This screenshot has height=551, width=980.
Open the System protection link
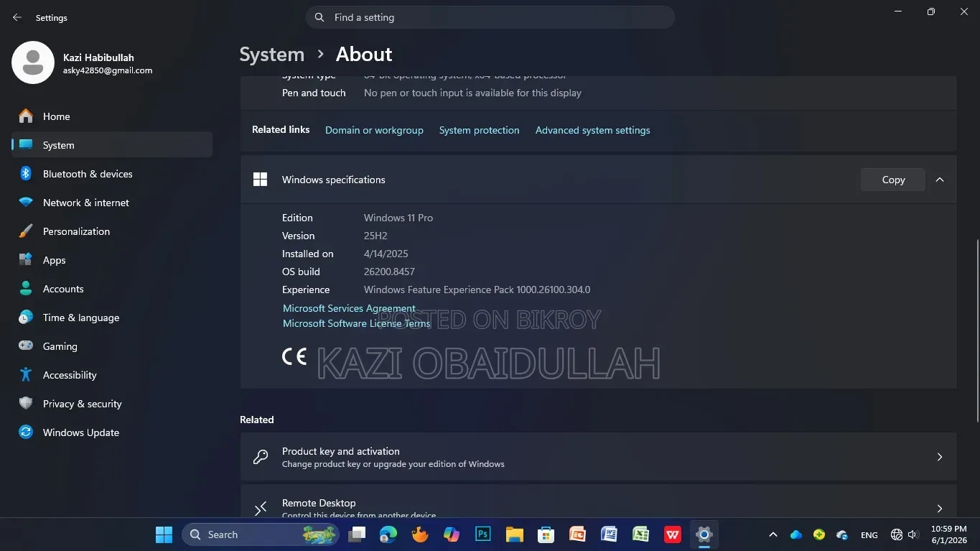coord(479,130)
